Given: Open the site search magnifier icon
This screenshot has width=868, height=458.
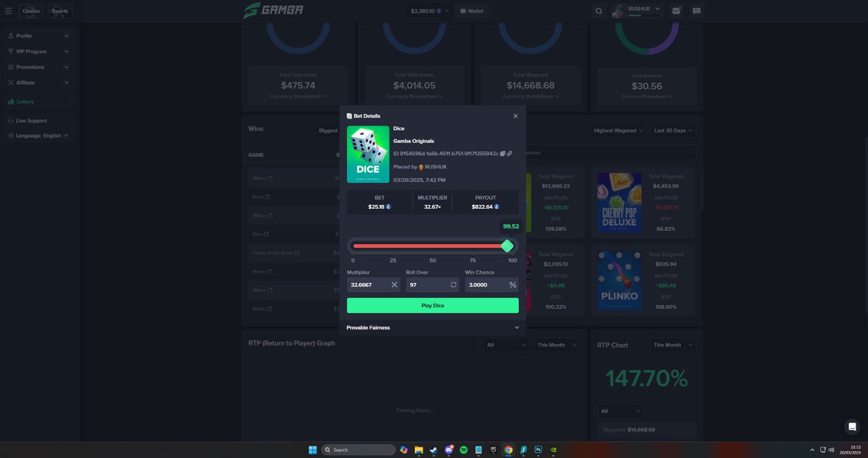Looking at the screenshot, I should (599, 11).
